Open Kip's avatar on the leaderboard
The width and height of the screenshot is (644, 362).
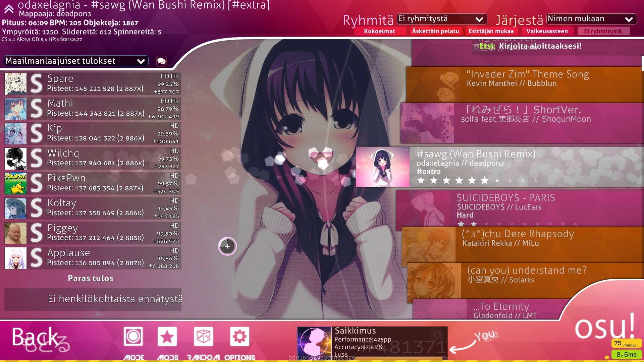pyautogui.click(x=15, y=133)
